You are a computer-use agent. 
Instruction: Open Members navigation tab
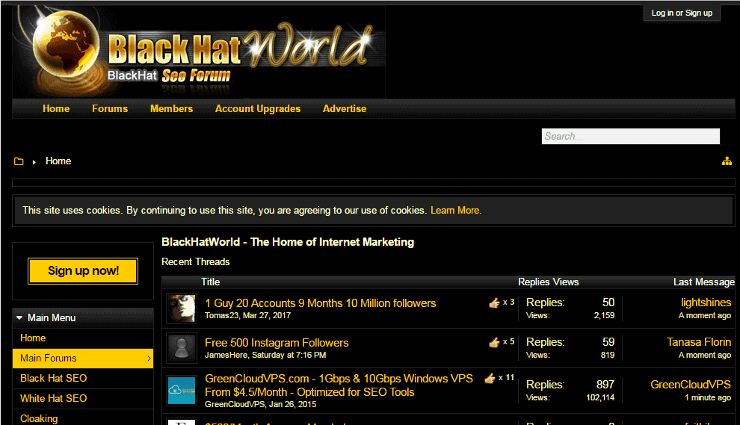click(171, 108)
